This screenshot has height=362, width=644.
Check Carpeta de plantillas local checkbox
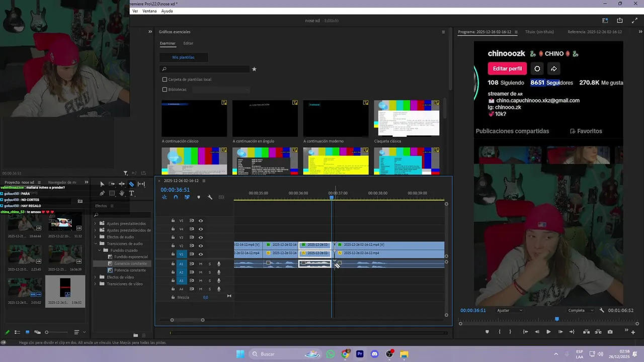pos(165,79)
